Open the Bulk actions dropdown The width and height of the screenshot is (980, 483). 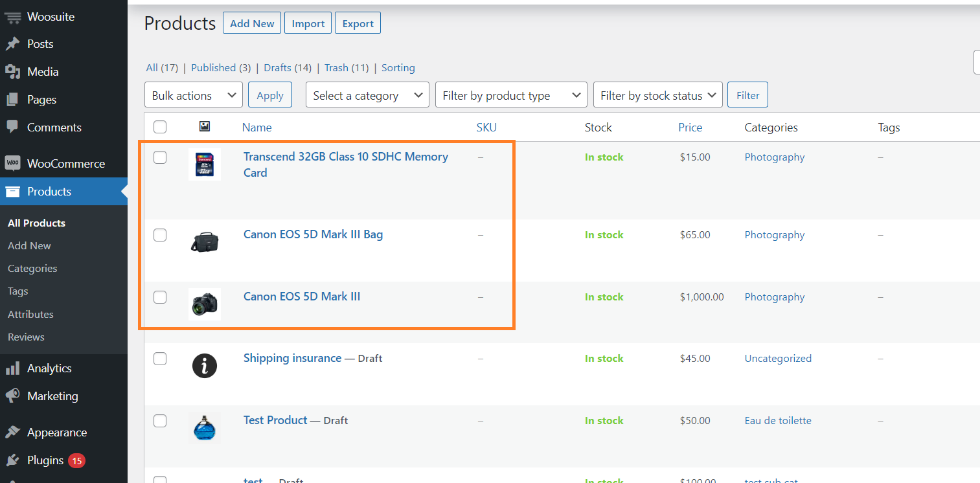pyautogui.click(x=194, y=95)
